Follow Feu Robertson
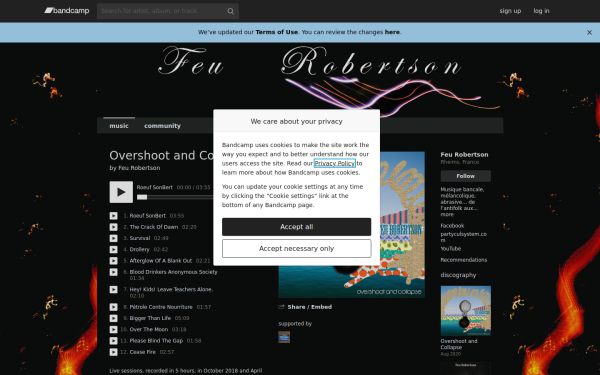The height and width of the screenshot is (375, 600). tap(466, 176)
